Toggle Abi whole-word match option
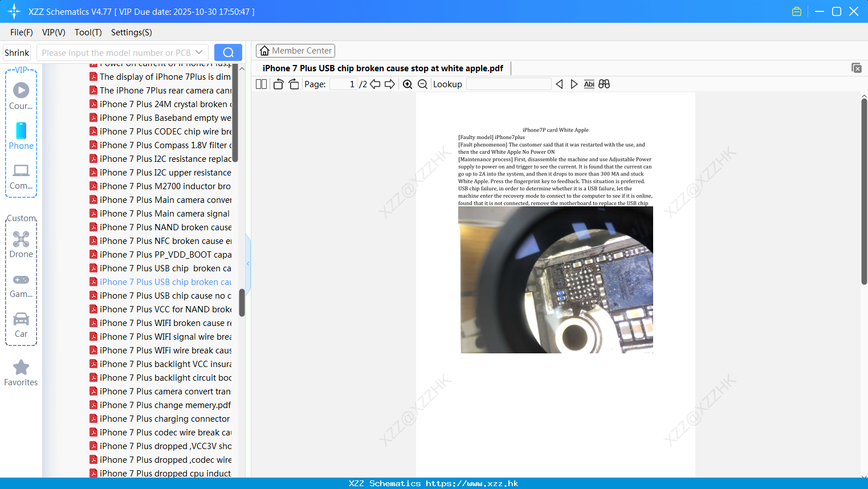Screen dimensions: 868x489 (x=589, y=84)
